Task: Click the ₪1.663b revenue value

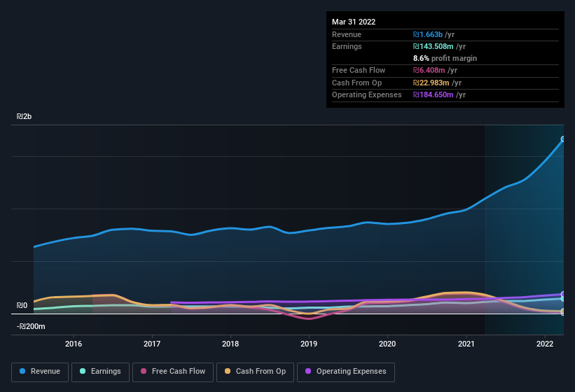Action: pos(428,34)
